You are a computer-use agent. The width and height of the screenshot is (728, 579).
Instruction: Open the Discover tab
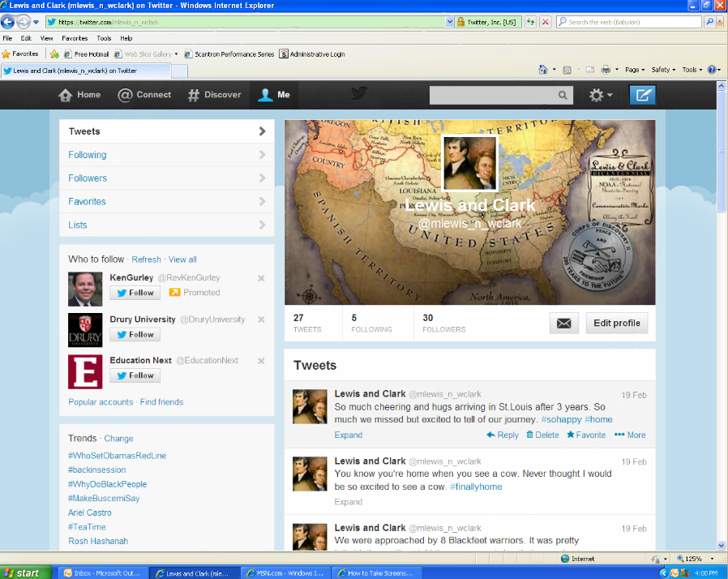point(215,95)
